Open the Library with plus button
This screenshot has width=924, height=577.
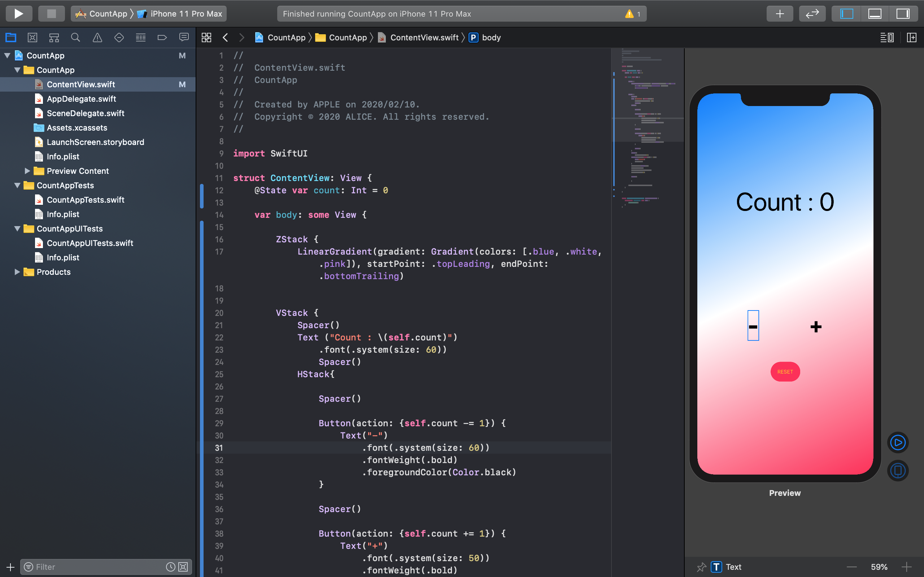click(779, 14)
